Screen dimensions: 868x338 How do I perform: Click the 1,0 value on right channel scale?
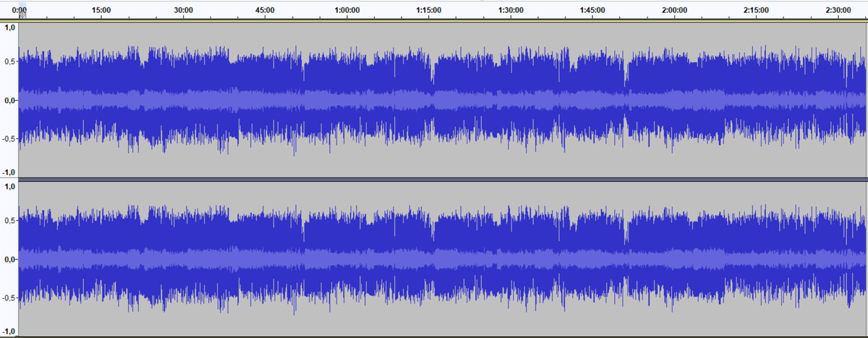click(10, 186)
